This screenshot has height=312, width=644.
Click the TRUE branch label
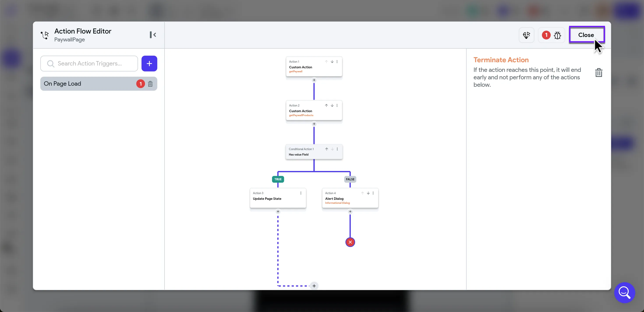[x=278, y=179]
